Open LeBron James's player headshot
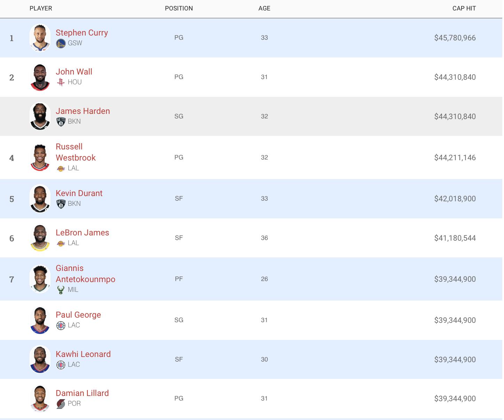The image size is (504, 420). click(x=40, y=238)
